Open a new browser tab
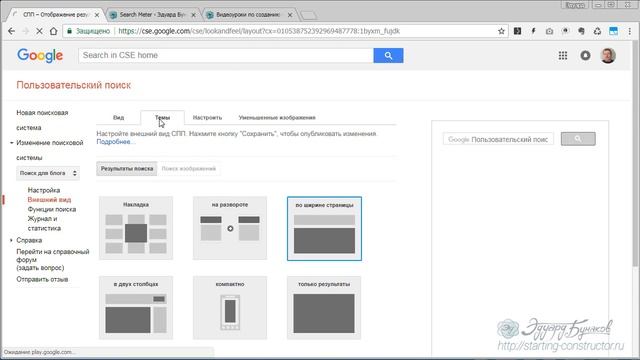The height and width of the screenshot is (360, 640). (308, 16)
